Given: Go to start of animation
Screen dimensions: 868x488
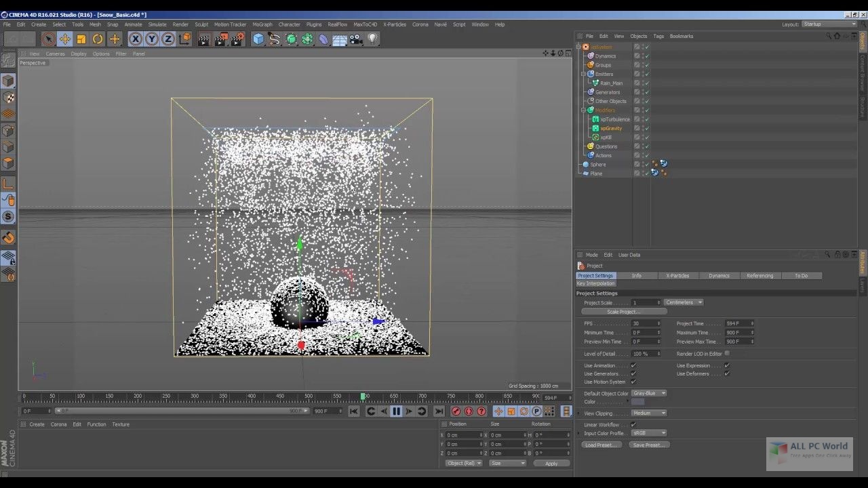Looking at the screenshot, I should (354, 411).
